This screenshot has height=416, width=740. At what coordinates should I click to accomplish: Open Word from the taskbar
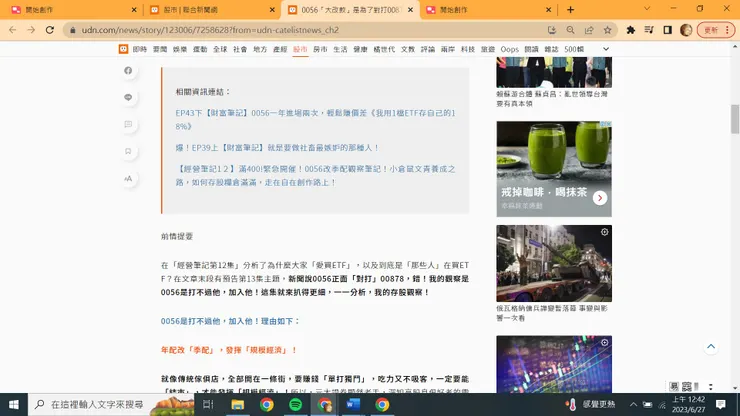(x=353, y=405)
